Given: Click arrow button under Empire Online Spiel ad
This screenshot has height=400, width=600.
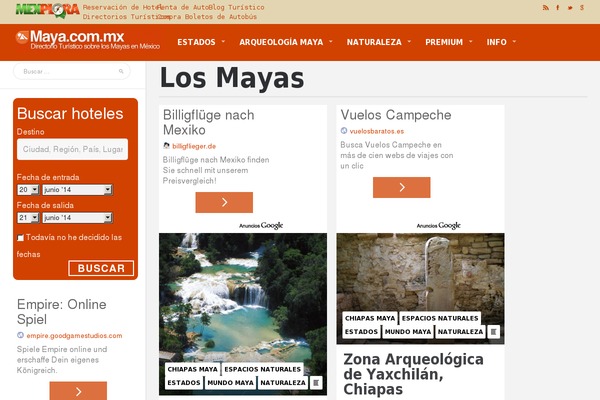Looking at the screenshot, I should point(78,391).
